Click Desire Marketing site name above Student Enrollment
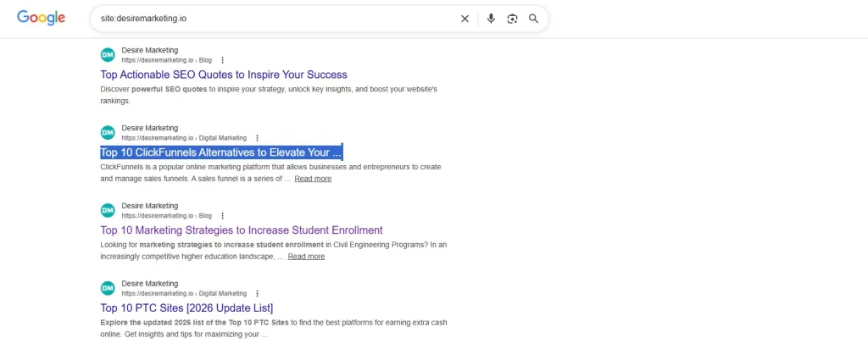This screenshot has height=349, width=868. click(150, 206)
